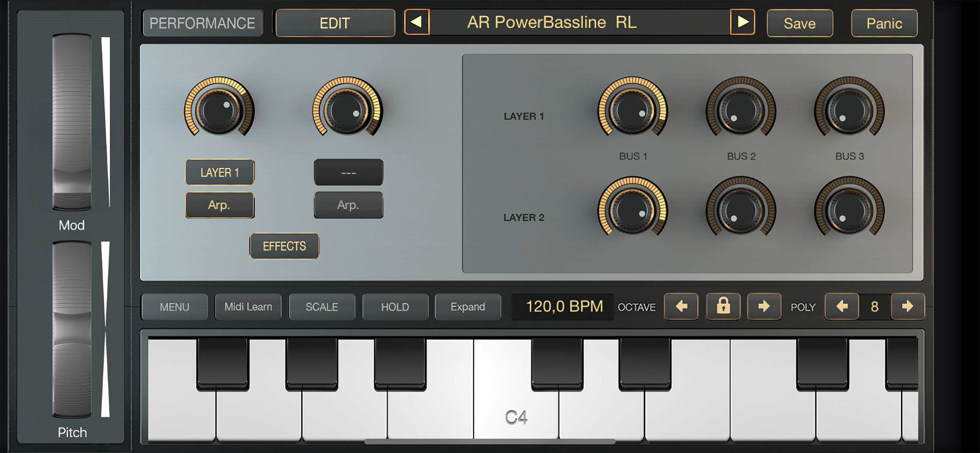980x453 pixels.
Task: Open the MENU
Action: tap(174, 307)
